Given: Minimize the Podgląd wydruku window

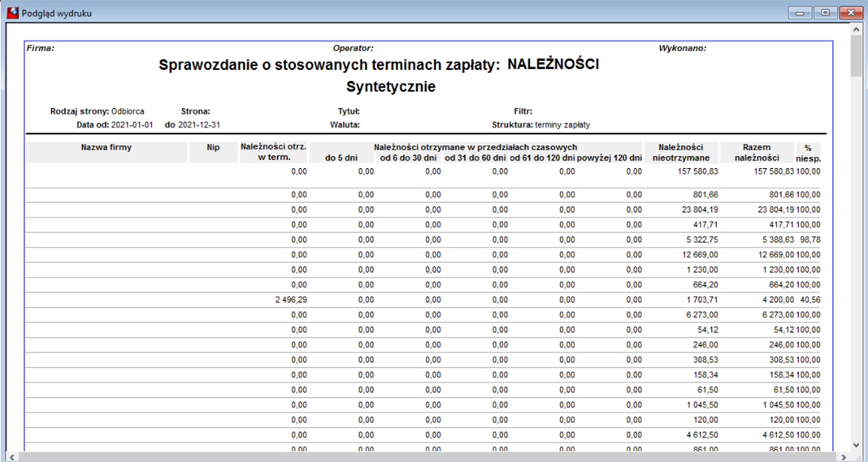Looking at the screenshot, I should tap(800, 12).
